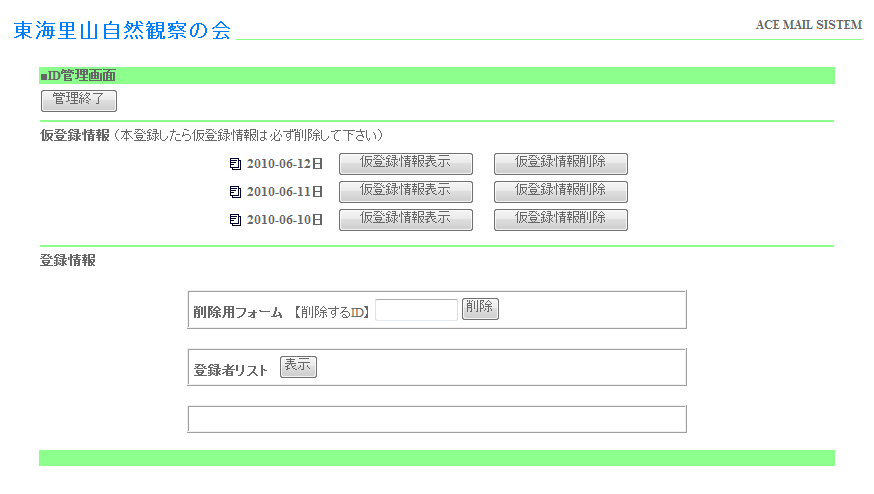Screen dimensions: 874x494
Task: Show provisional registration info for 2010-06-10
Action: [405, 219]
